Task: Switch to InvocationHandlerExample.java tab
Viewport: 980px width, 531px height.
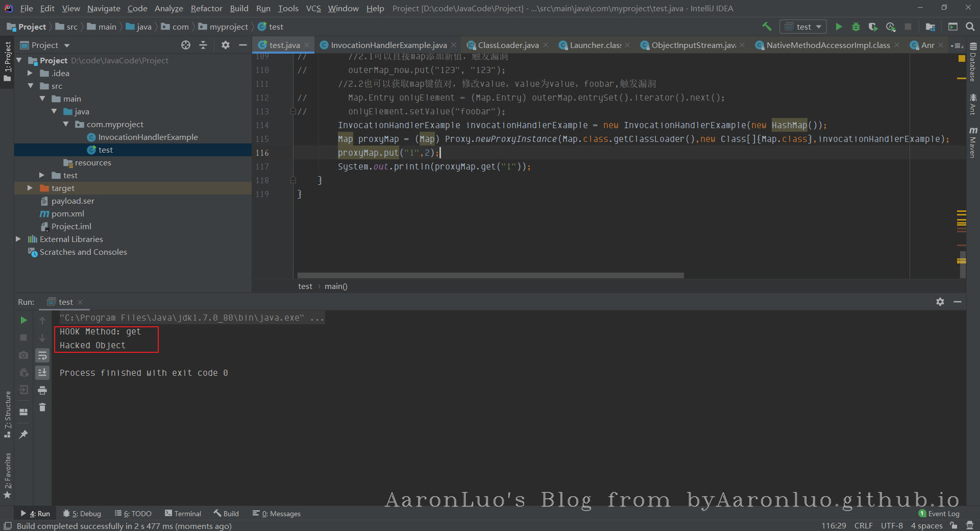Action: 388,45
